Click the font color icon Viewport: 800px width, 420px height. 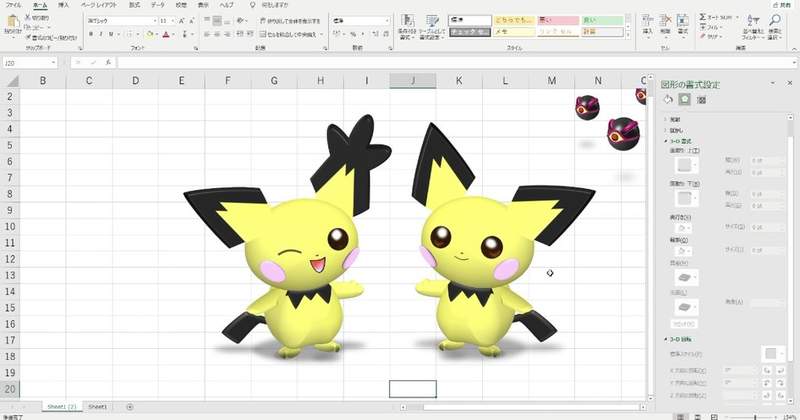click(166, 34)
